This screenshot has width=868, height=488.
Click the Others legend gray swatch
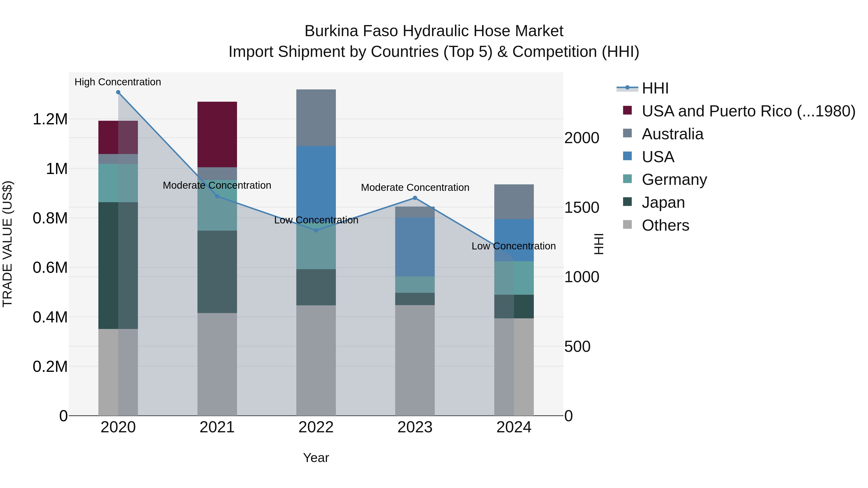click(627, 224)
